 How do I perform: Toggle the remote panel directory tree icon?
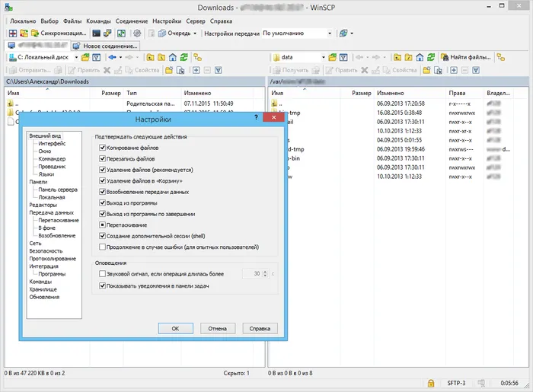point(501,57)
